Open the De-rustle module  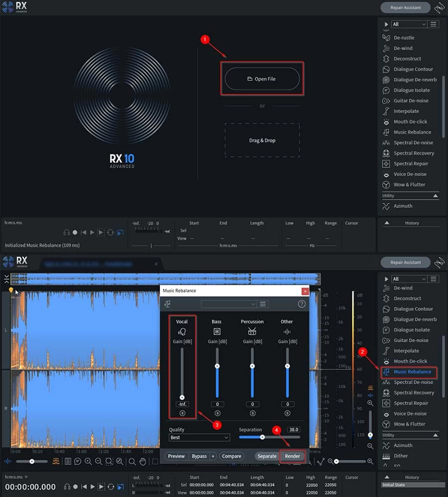[404, 38]
